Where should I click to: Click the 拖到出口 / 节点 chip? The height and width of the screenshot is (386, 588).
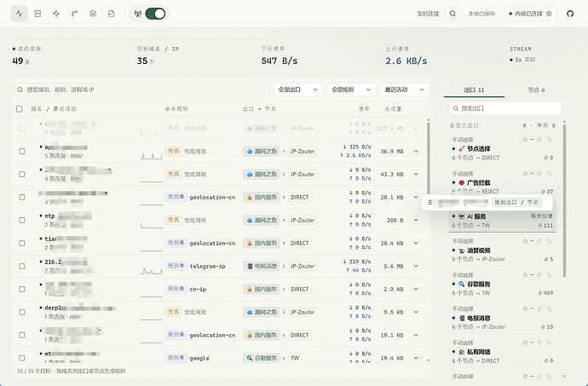click(x=516, y=203)
